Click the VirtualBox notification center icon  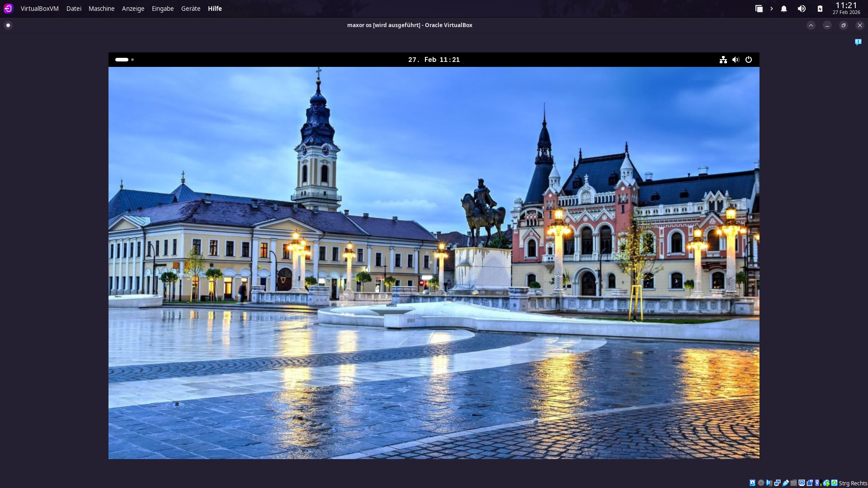pos(858,42)
